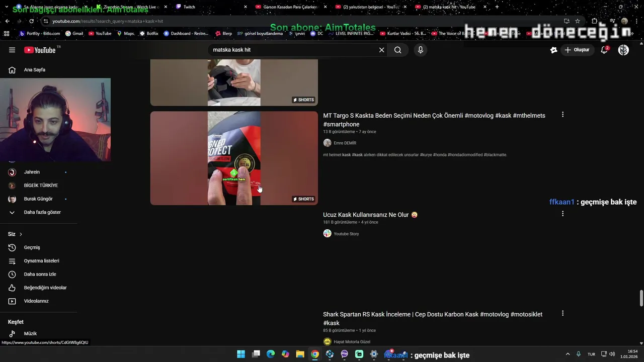This screenshot has height=362, width=644.
Task: Open the Portföy - Bitlo.com bookmark
Action: point(40,34)
